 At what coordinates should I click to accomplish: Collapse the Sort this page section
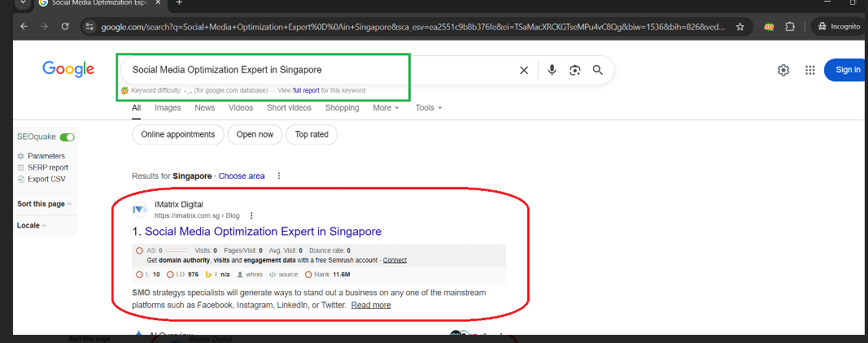45,204
